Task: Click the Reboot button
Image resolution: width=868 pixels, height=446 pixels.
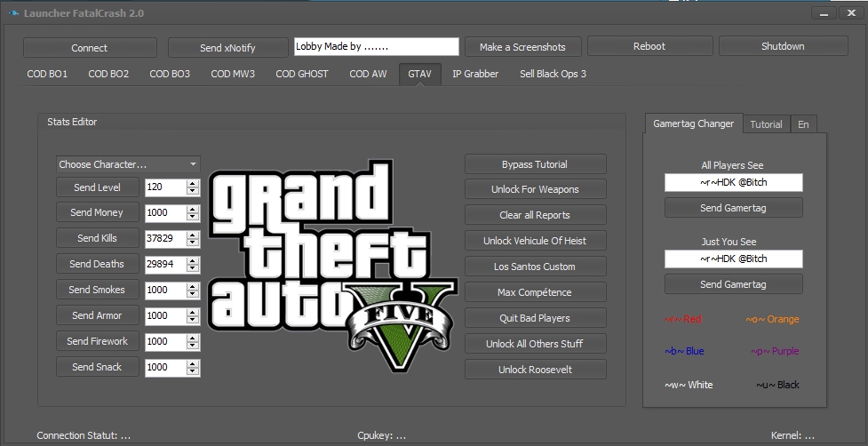Action: 649,46
